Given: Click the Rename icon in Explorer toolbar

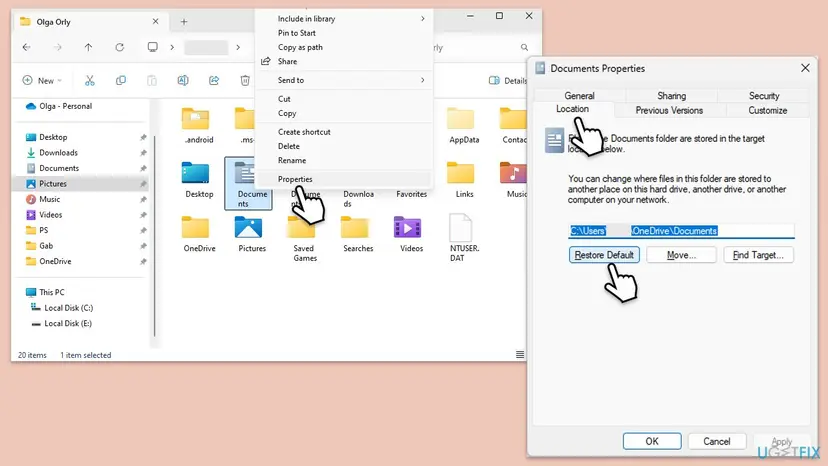Looking at the screenshot, I should 183,80.
